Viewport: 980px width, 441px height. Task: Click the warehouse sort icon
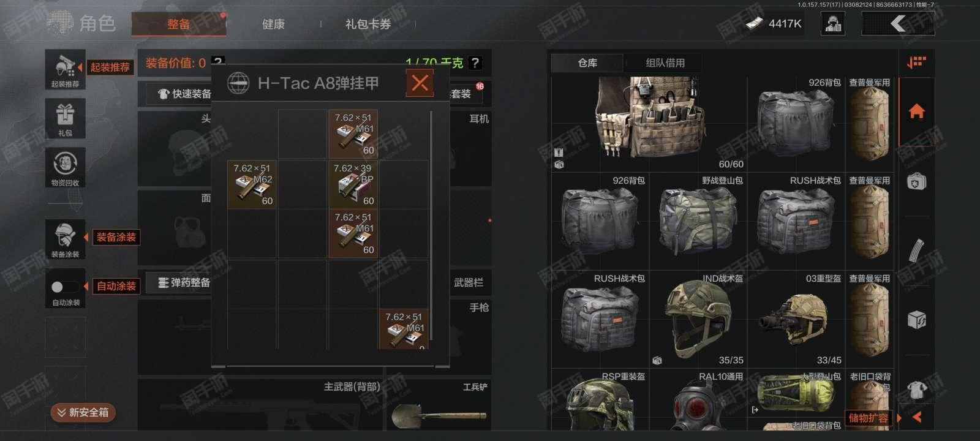tap(916, 62)
